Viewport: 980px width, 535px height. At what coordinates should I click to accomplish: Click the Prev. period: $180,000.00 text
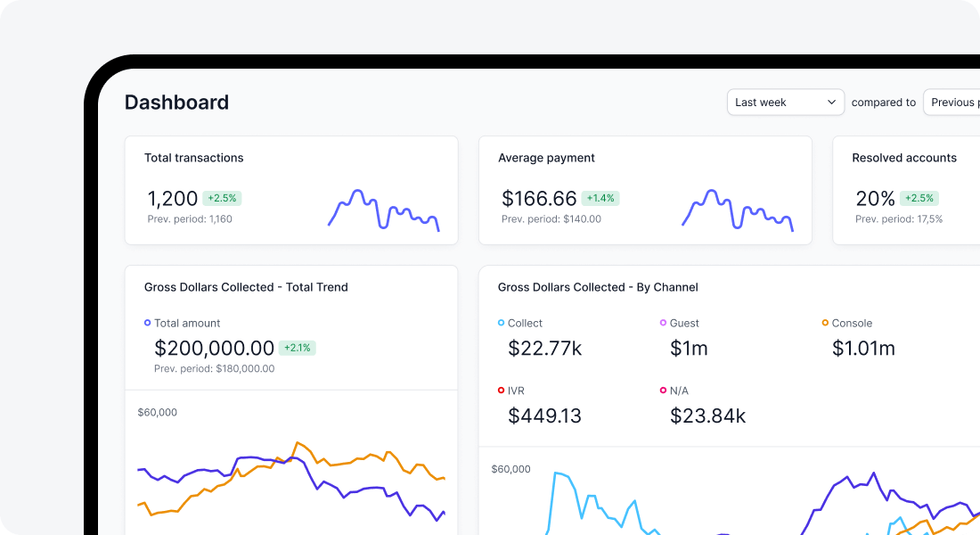pyautogui.click(x=215, y=368)
